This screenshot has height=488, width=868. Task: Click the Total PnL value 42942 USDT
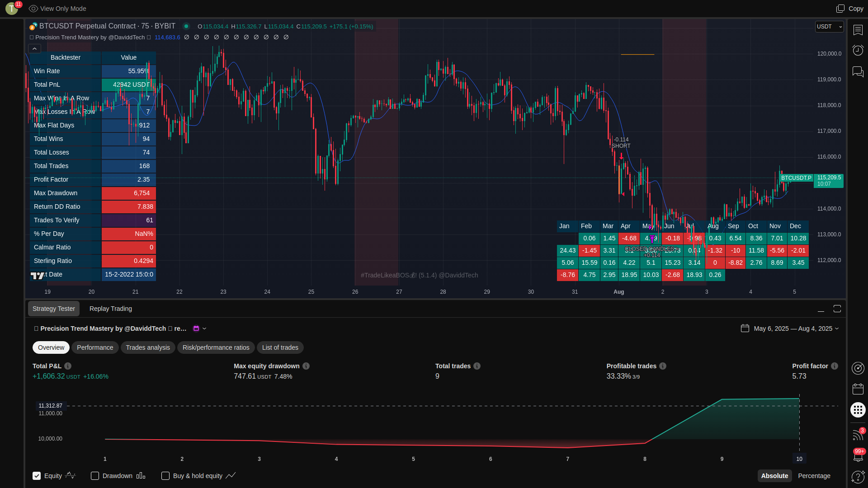129,84
